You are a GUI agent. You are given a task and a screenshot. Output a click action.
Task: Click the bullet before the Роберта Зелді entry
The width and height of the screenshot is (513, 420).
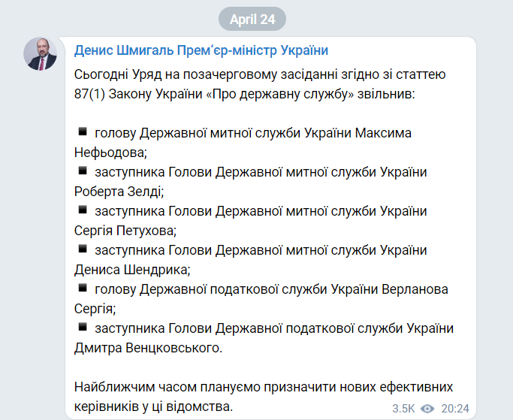click(x=82, y=171)
